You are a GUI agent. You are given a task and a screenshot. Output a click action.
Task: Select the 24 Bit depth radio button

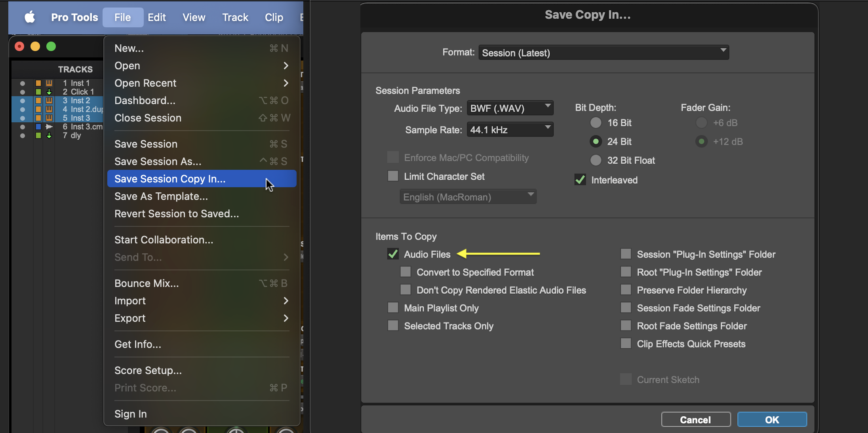(x=596, y=141)
